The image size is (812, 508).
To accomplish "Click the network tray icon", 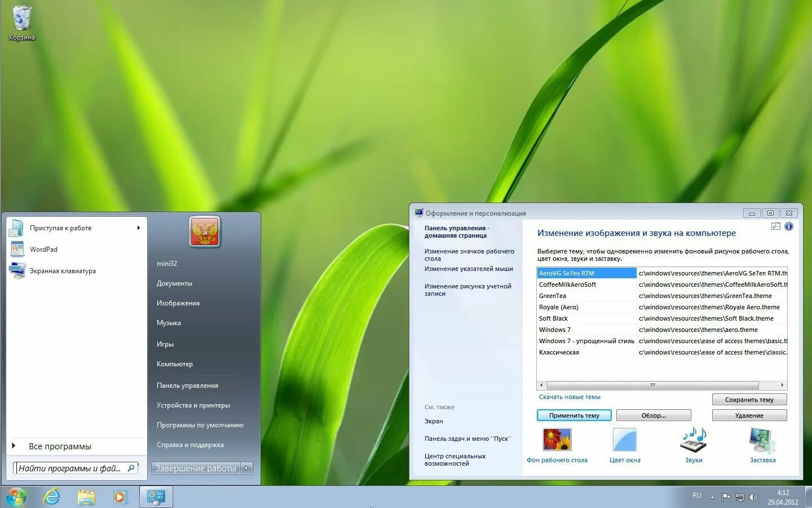I will [740, 497].
